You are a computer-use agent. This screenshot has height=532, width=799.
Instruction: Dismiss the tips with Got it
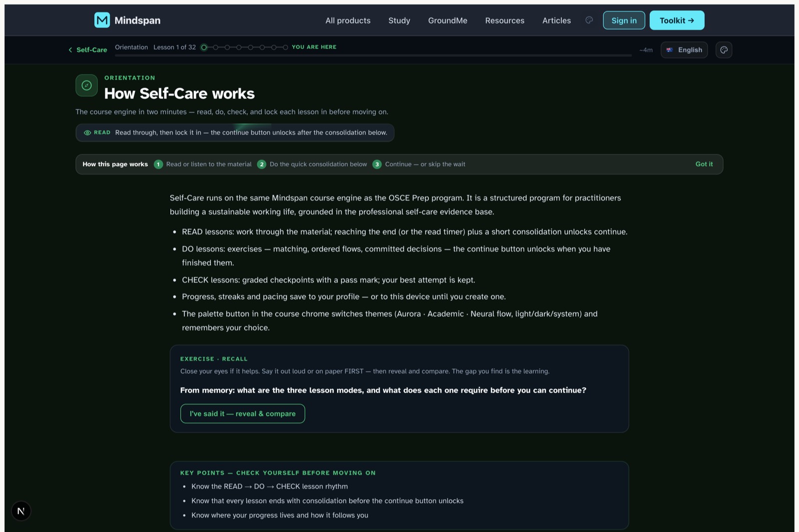click(x=704, y=164)
